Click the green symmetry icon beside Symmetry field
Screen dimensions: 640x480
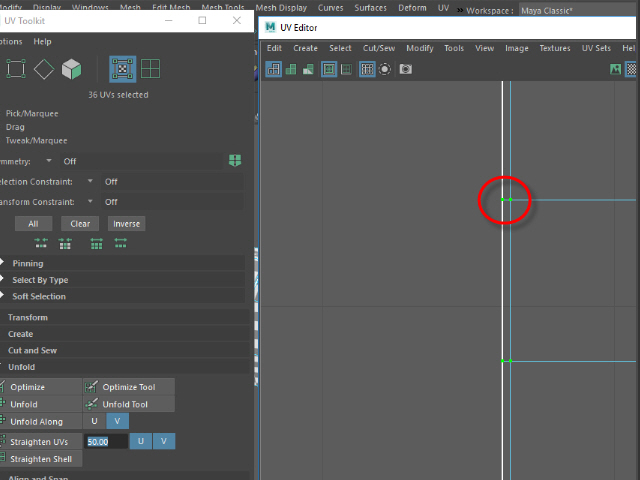[x=236, y=160]
